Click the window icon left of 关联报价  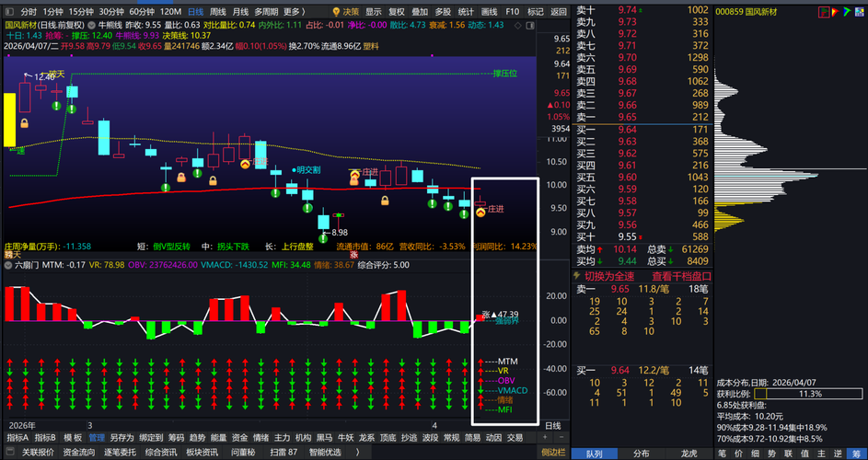coord(12,453)
